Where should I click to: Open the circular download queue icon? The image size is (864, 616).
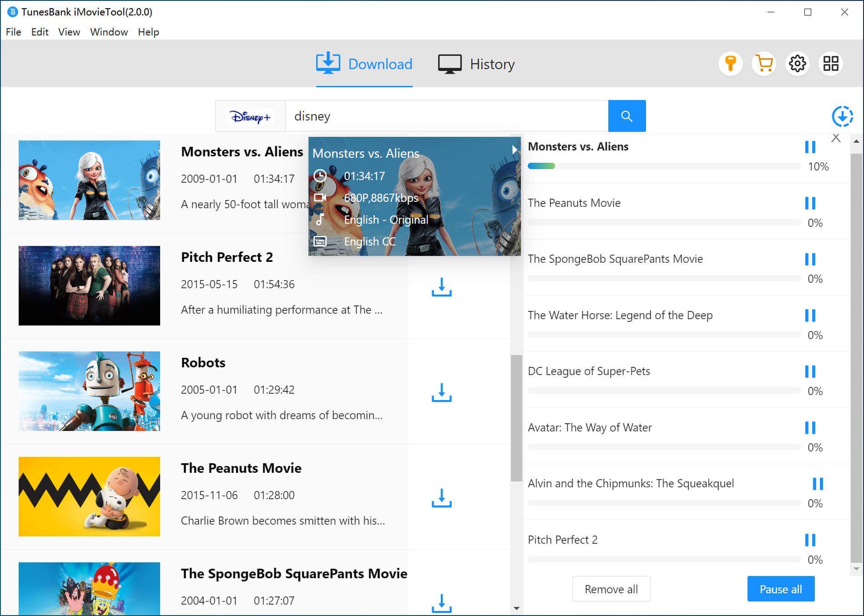(842, 116)
